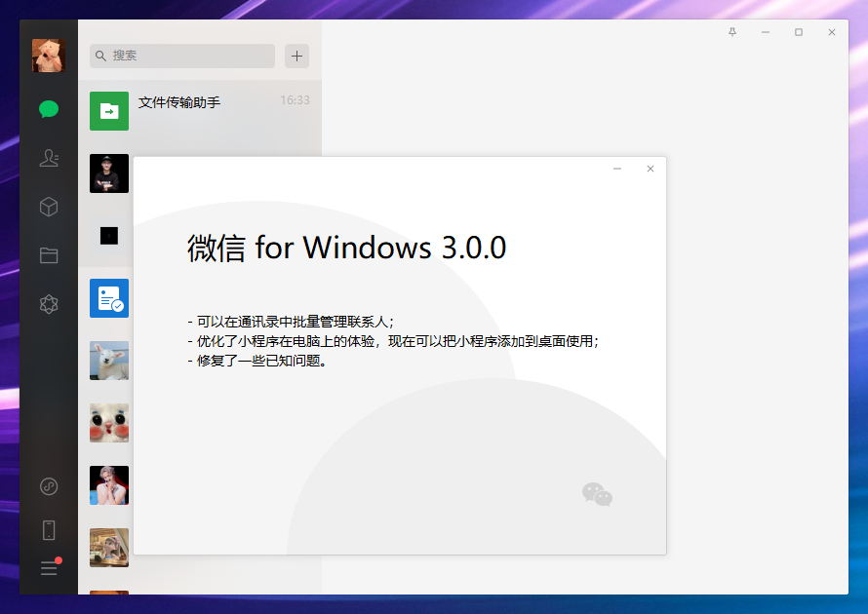
Task: Open the mobile phone icon in sidebar
Action: pyautogui.click(x=49, y=530)
